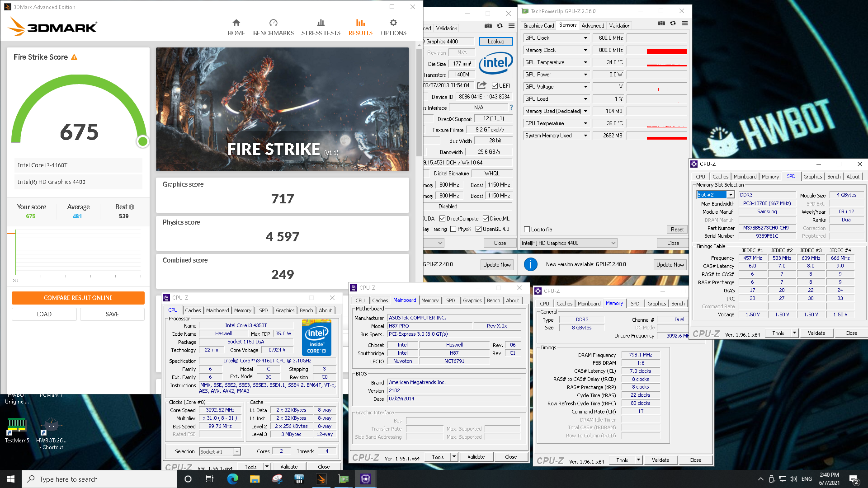The height and width of the screenshot is (488, 868).
Task: Expand Memory Clock sensor dropdown
Action: tap(585, 50)
